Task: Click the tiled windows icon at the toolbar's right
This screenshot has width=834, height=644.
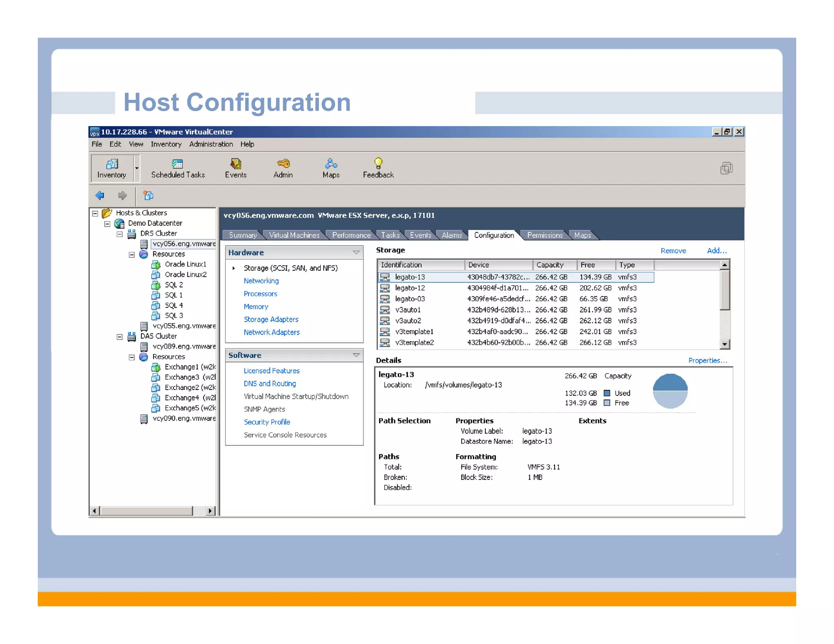Action: [x=726, y=168]
